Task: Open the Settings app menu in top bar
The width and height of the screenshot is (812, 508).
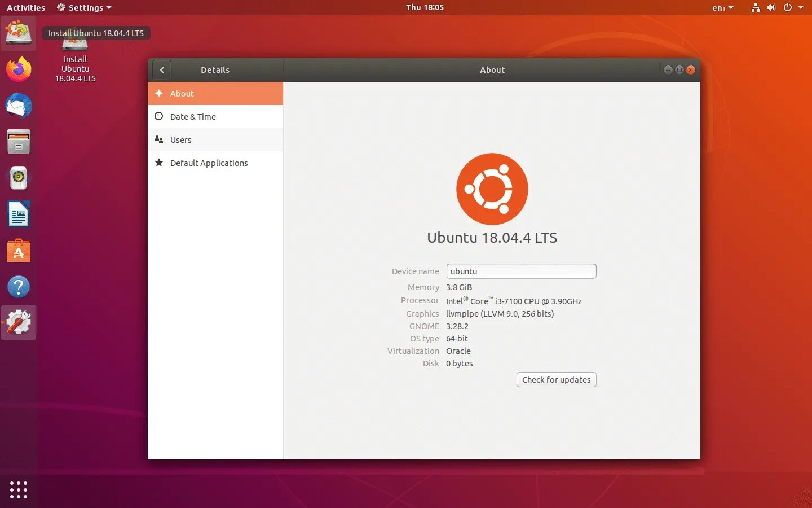Action: [84, 8]
